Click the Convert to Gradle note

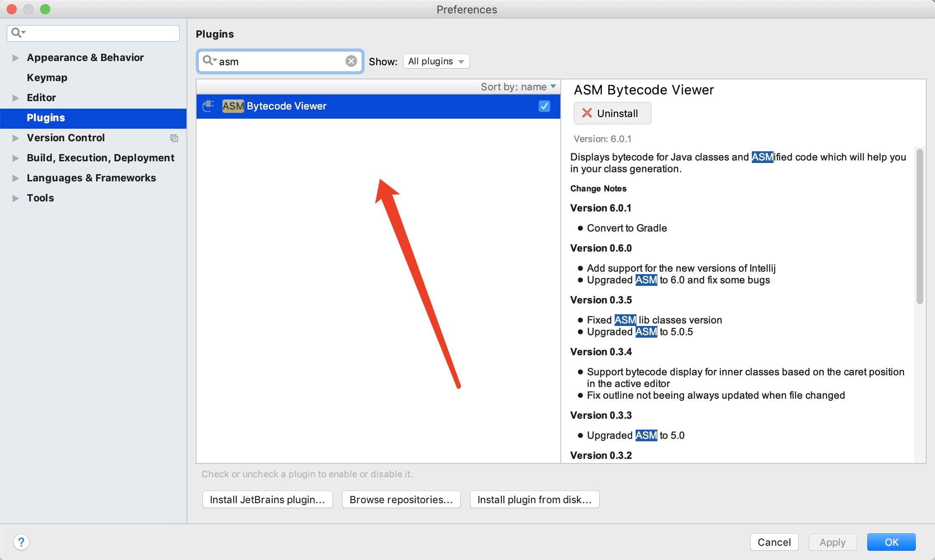[627, 228]
